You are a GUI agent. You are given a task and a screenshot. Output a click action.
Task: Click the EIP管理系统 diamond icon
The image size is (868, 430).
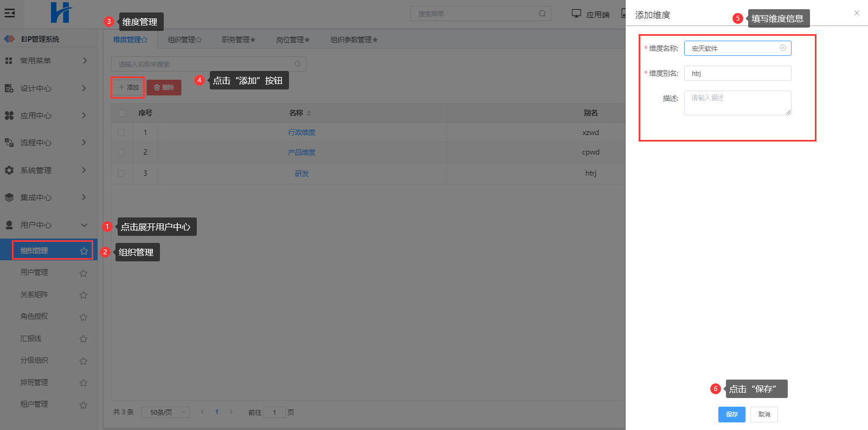point(9,39)
